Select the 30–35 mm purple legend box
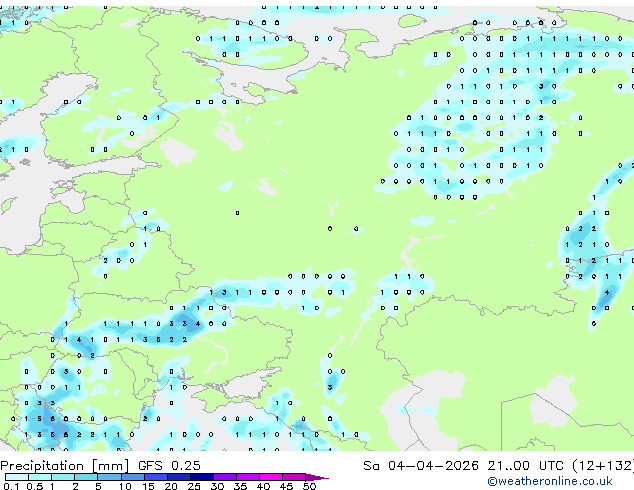The width and height of the screenshot is (634, 490). coord(224,477)
